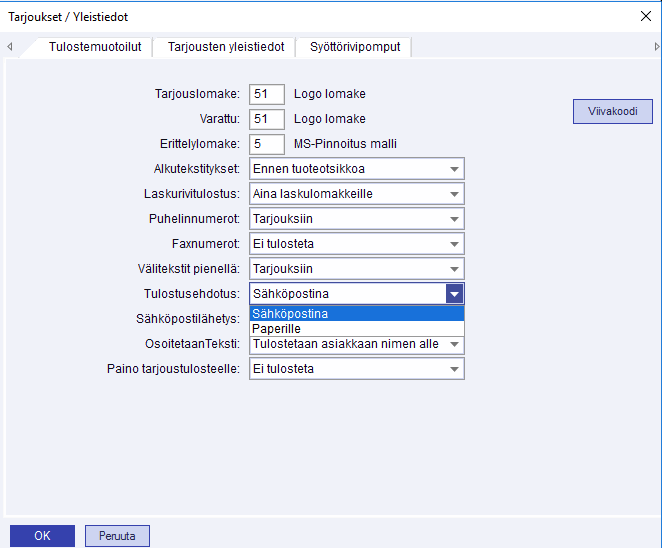Expand the Puhelinnumerot combo box
662x548 pixels.
[x=454, y=219]
